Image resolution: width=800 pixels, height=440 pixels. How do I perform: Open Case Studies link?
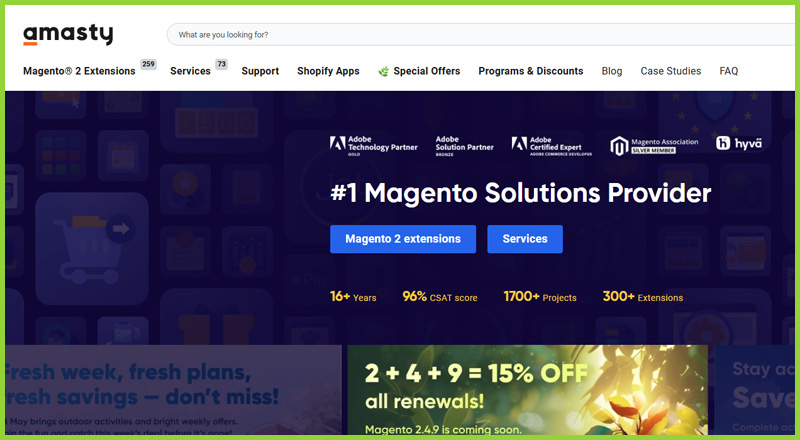671,71
